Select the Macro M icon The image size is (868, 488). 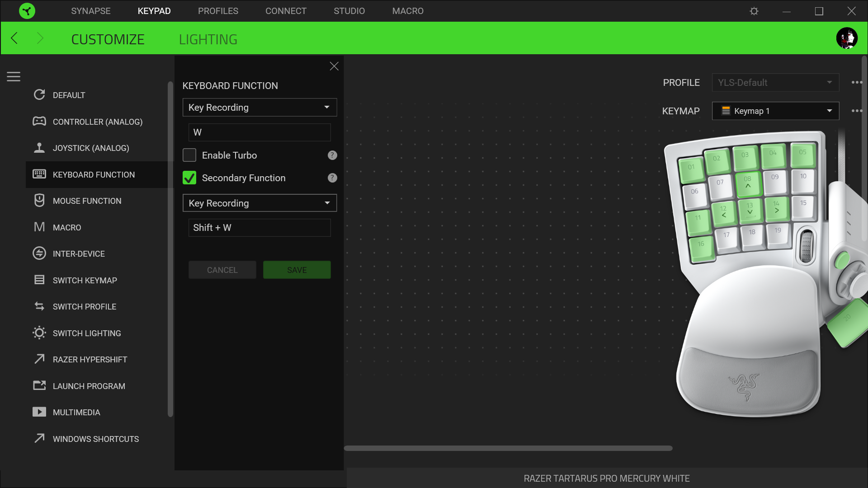point(39,227)
